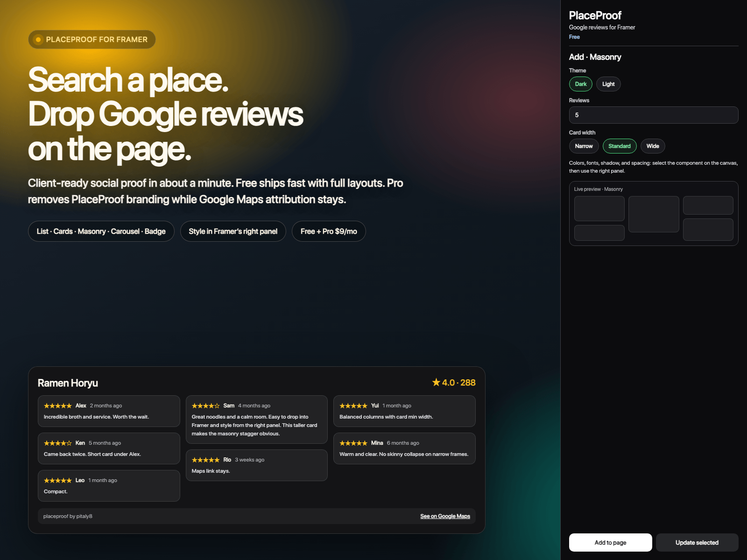The height and width of the screenshot is (560, 747).
Task: Click reviewer name Ken
Action: coord(80,443)
